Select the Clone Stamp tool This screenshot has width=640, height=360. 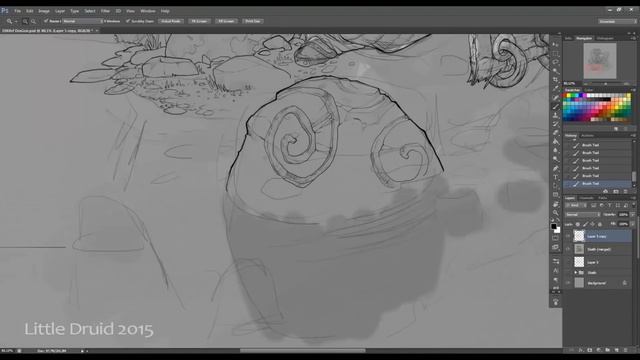pos(556,115)
